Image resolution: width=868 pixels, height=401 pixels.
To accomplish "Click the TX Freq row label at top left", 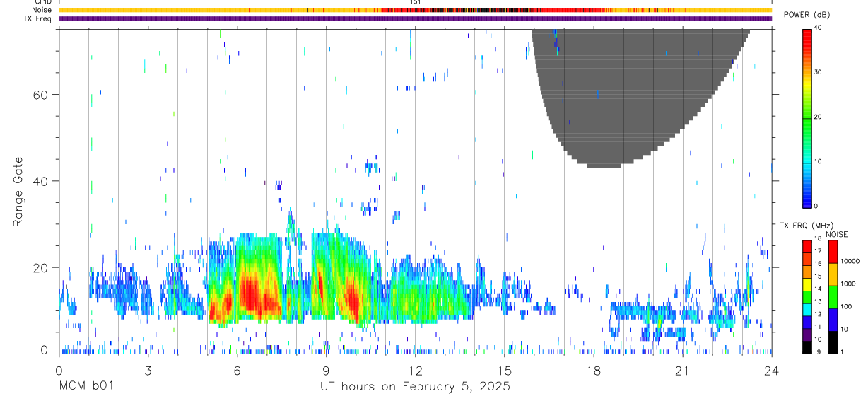I will 38,18.
